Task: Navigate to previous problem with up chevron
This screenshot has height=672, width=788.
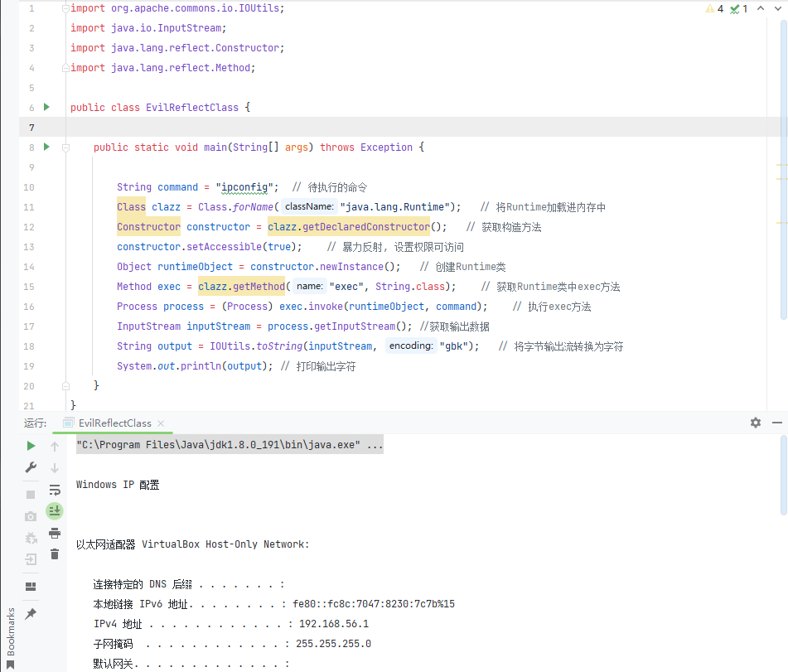Action: click(760, 8)
